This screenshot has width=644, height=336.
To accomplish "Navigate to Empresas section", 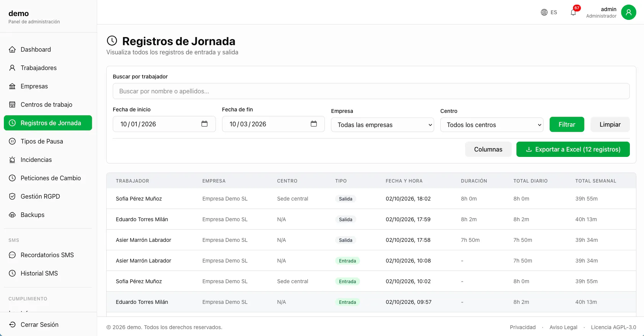I will [x=48, y=86].
